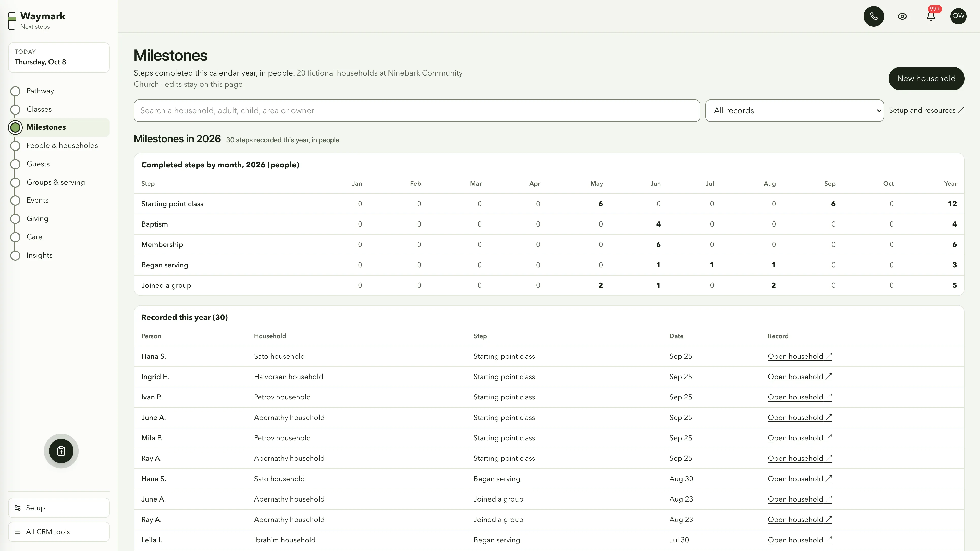Viewport: 980px width, 551px height.
Task: Click the floating clipboard button
Action: 61,451
